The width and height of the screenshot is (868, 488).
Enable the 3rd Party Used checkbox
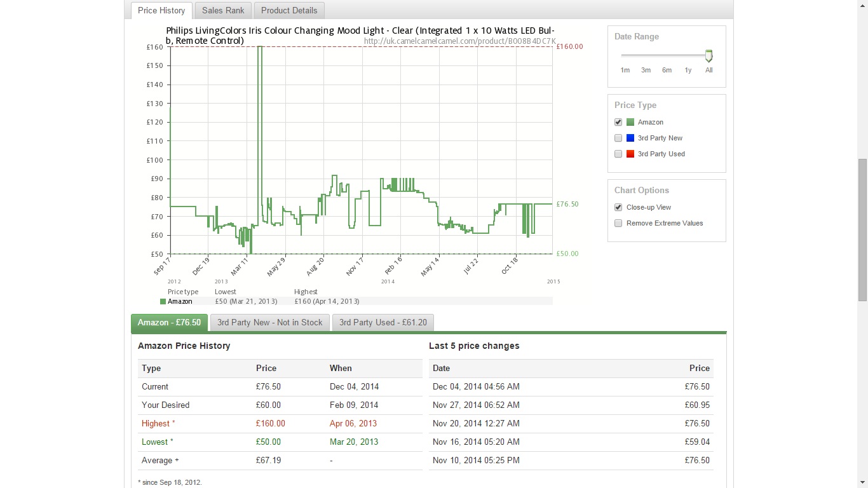tap(618, 154)
